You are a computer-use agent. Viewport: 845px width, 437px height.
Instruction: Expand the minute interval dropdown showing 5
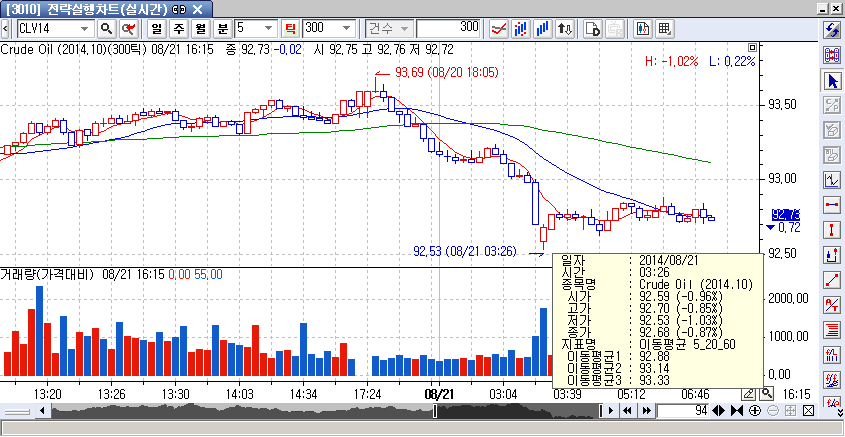point(268,28)
